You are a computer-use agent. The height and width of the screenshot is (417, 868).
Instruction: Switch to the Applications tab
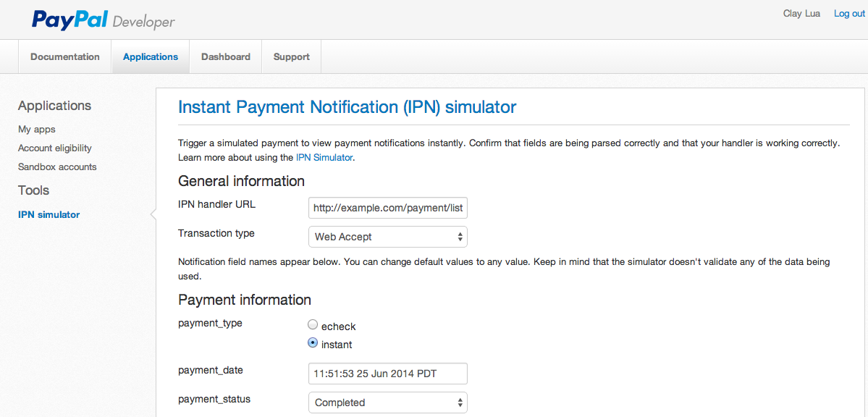click(x=151, y=56)
